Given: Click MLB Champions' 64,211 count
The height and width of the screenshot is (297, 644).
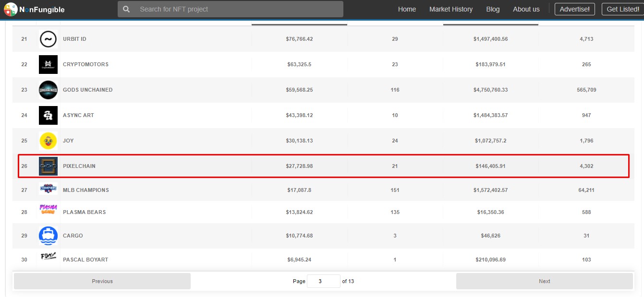Looking at the screenshot, I should click(x=586, y=190).
